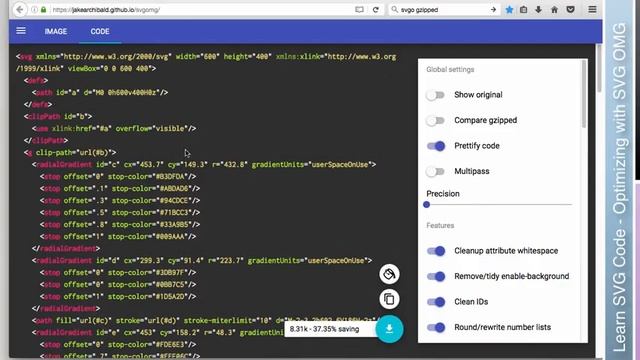Click stop-color="#B3DFDA" code line

pos(118,176)
